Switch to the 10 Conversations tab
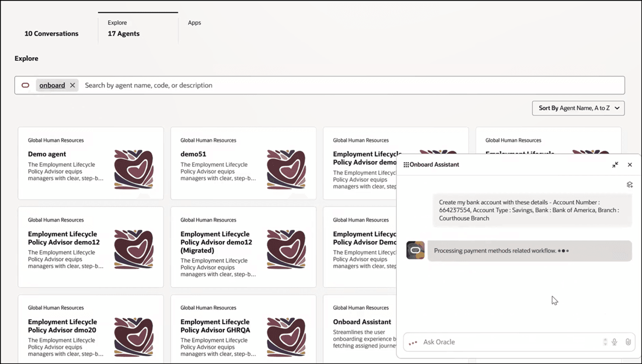This screenshot has height=364, width=642. point(51,34)
